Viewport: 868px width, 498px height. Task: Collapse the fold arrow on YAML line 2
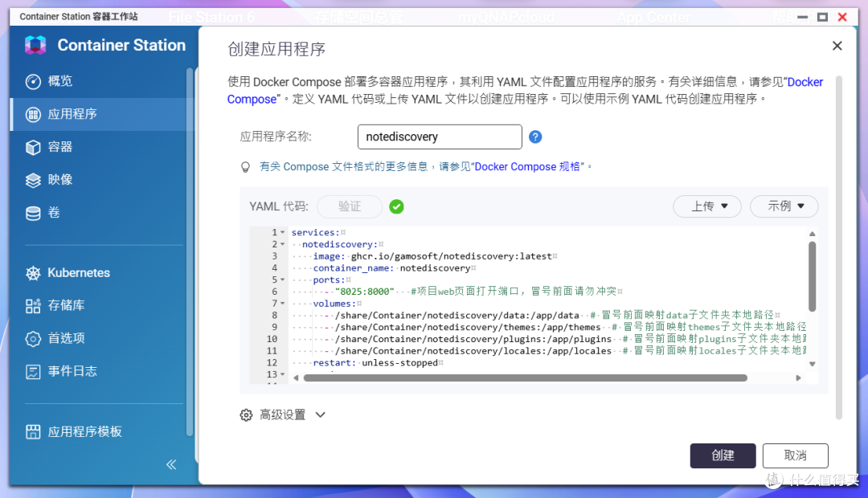click(282, 244)
